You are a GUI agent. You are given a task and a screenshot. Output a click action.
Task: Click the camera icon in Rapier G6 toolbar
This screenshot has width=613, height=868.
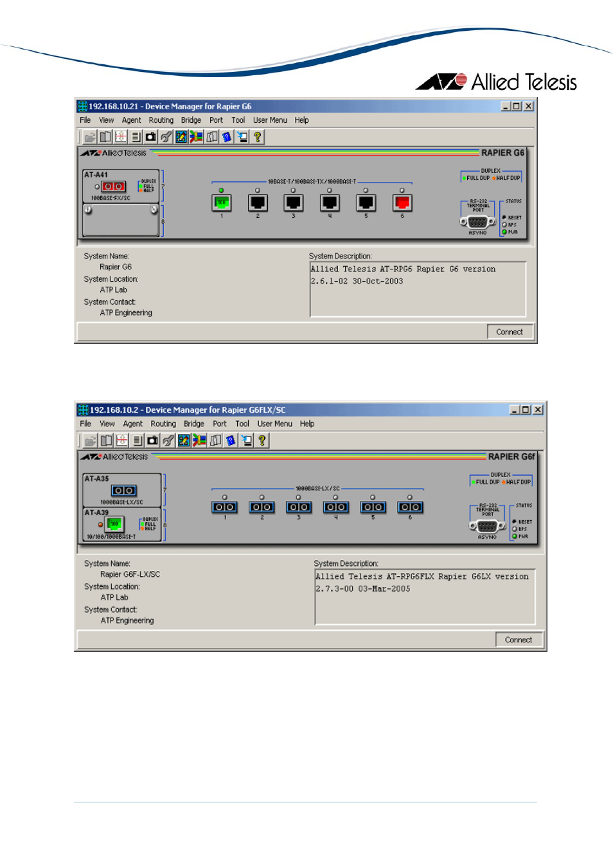click(x=151, y=137)
